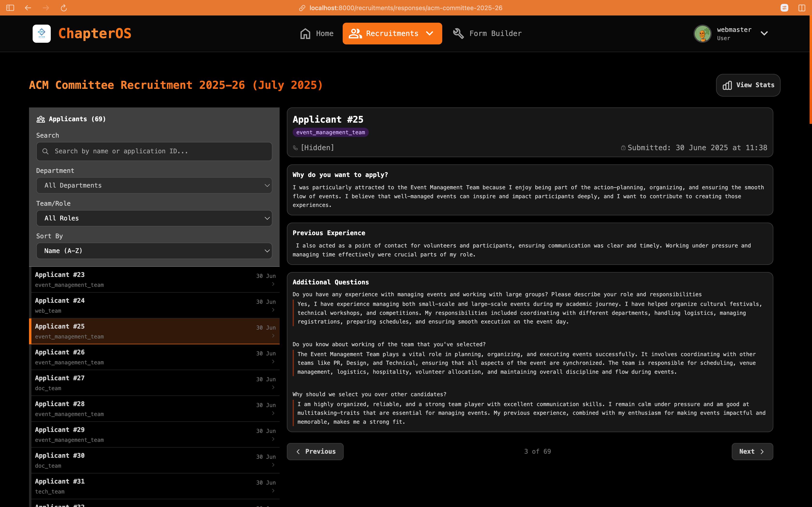The width and height of the screenshot is (812, 507).
Task: Open the Sort By Name dropdown
Action: point(154,251)
